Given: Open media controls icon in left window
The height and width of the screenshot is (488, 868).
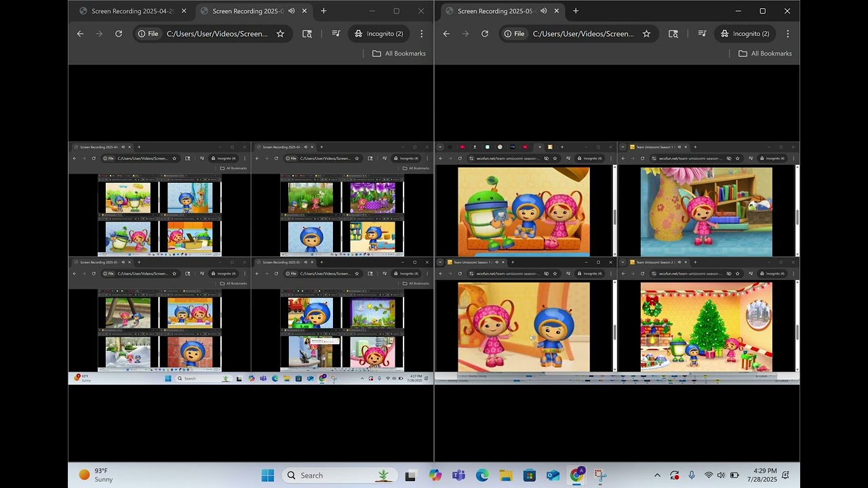Looking at the screenshot, I should pyautogui.click(x=336, y=34).
